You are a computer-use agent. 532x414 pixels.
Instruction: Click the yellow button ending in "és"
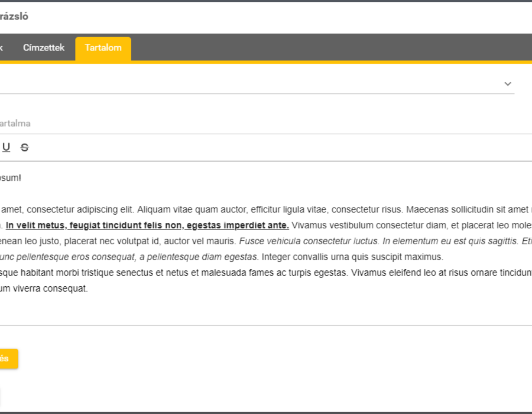pyautogui.click(x=8, y=358)
